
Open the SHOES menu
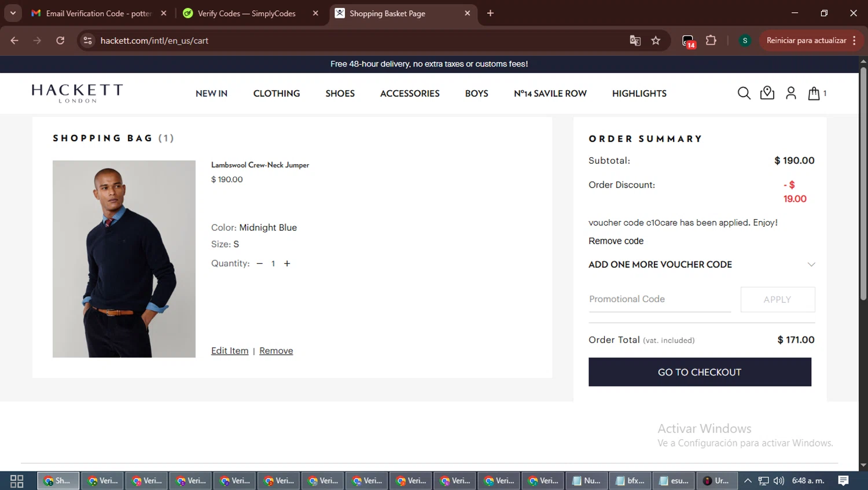pos(340,93)
